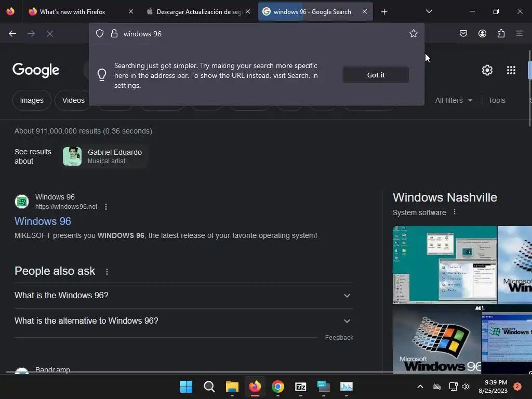Image resolution: width=532 pixels, height=399 pixels.
Task: Click the Firefox View icon
Action: coord(10,11)
